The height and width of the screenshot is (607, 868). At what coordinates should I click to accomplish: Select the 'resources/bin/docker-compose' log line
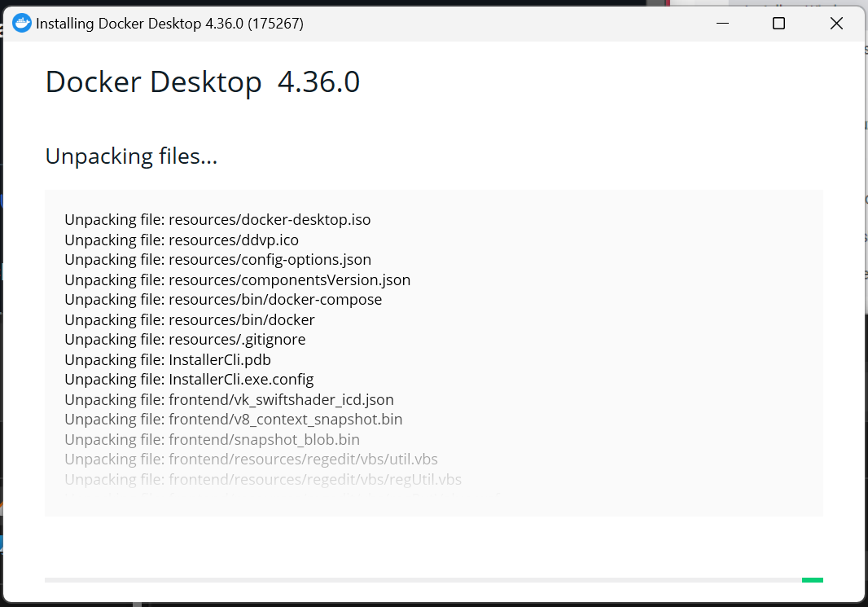(223, 300)
